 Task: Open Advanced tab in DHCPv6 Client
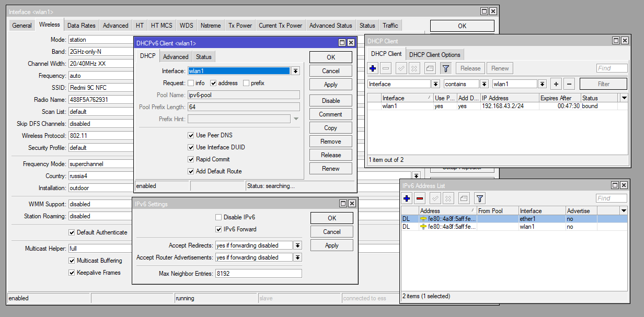pos(176,57)
